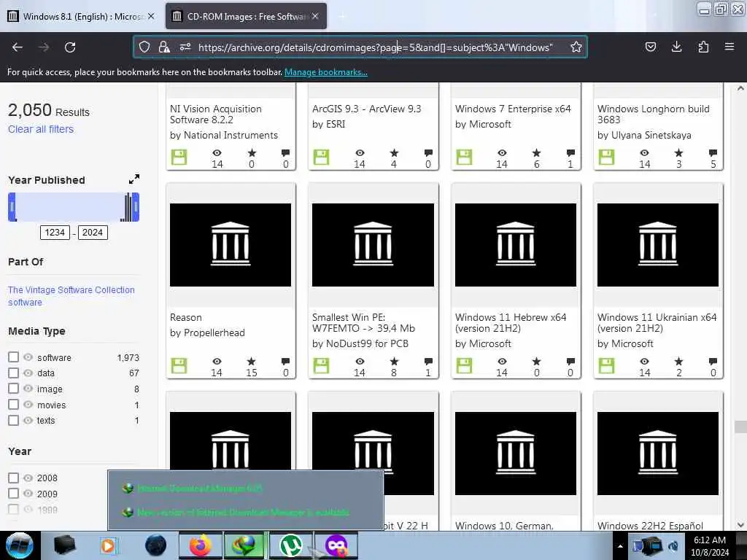This screenshot has width=747, height=560.
Task: Click the views eye on Windows 7 Enterprise card
Action: [502, 153]
